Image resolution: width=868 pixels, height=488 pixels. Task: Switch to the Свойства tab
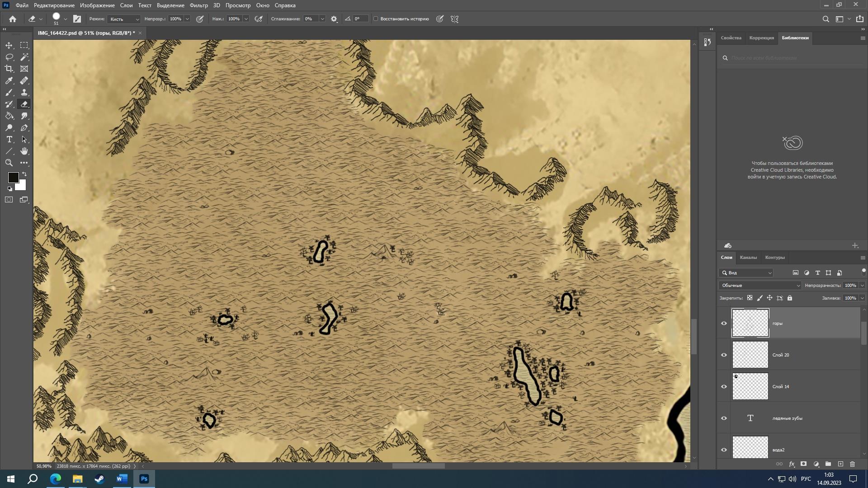tap(731, 38)
